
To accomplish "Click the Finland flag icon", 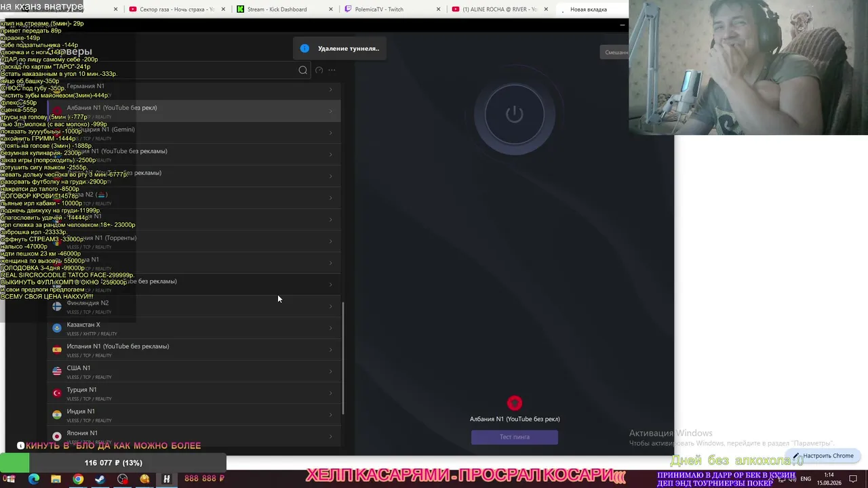I will pos(57,306).
